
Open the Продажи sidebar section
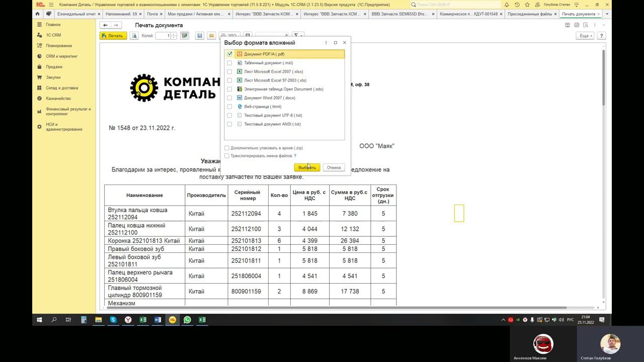tap(54, 67)
